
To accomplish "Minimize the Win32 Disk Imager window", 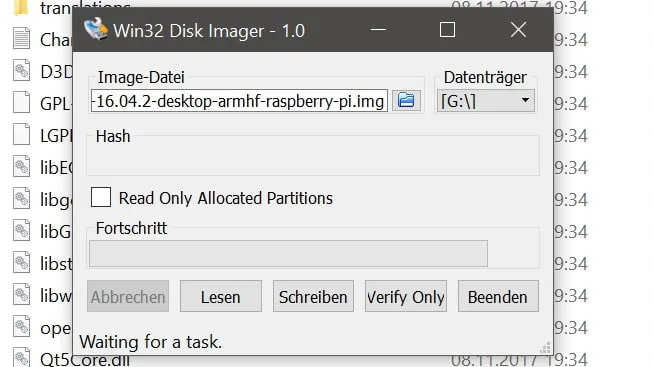I will (x=378, y=30).
